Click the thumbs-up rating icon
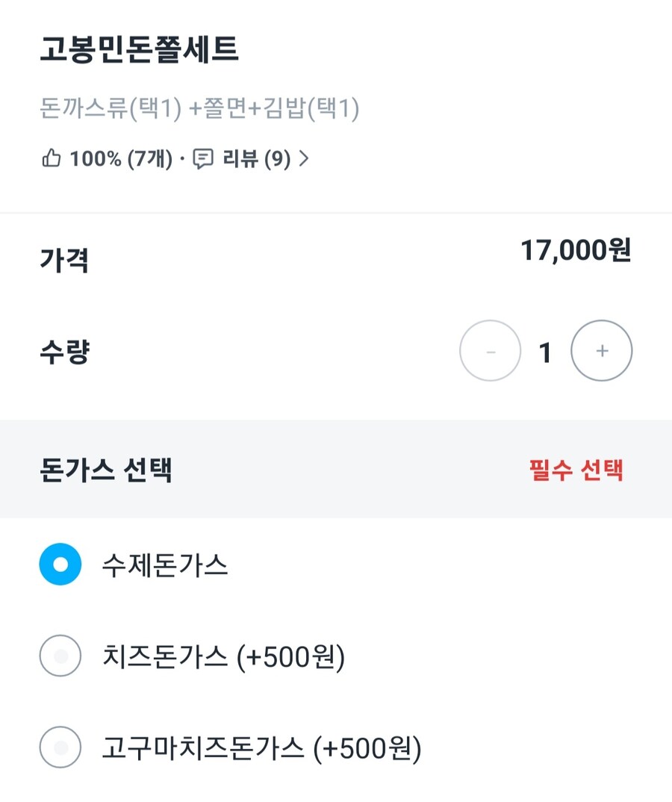The image size is (672, 802). click(x=51, y=158)
